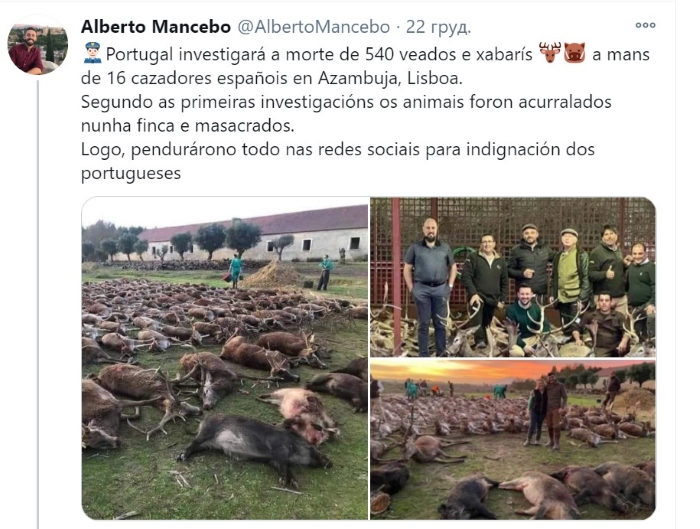Click Alberto Mancebo's profile avatar

coord(38,45)
